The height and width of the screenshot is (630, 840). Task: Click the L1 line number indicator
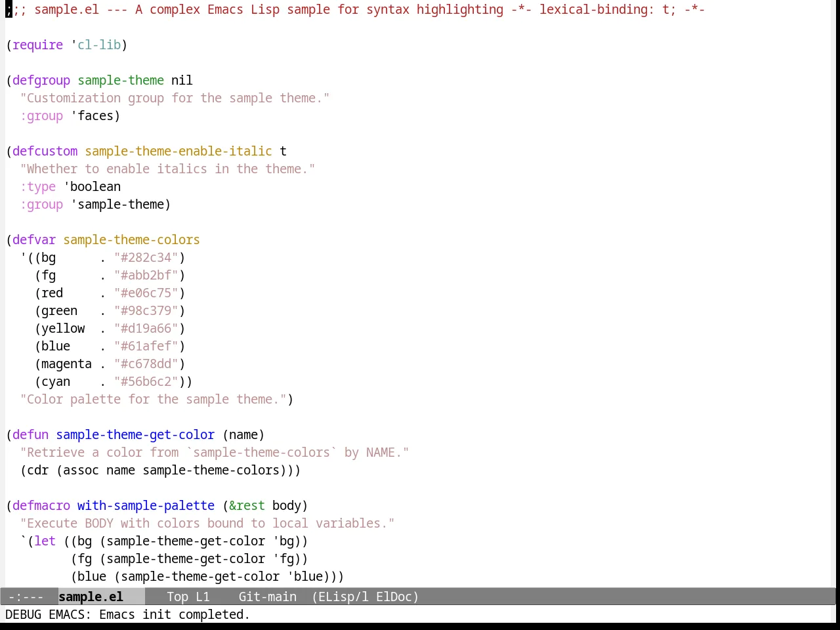[203, 597]
